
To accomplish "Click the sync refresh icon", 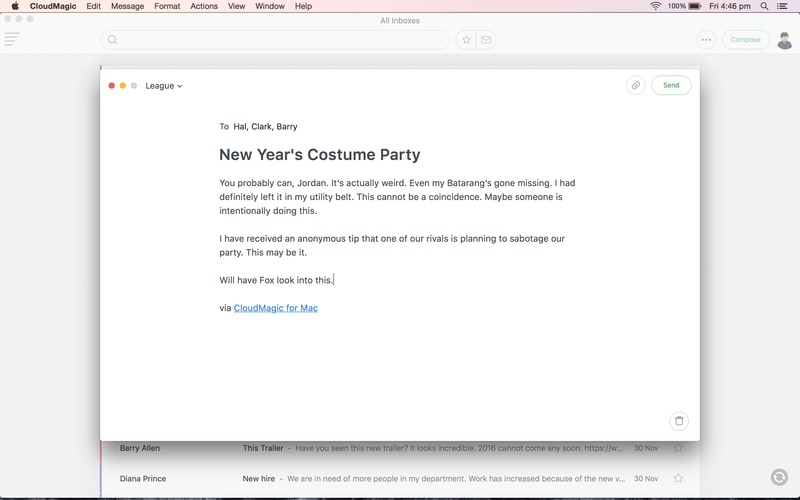I will 779,477.
